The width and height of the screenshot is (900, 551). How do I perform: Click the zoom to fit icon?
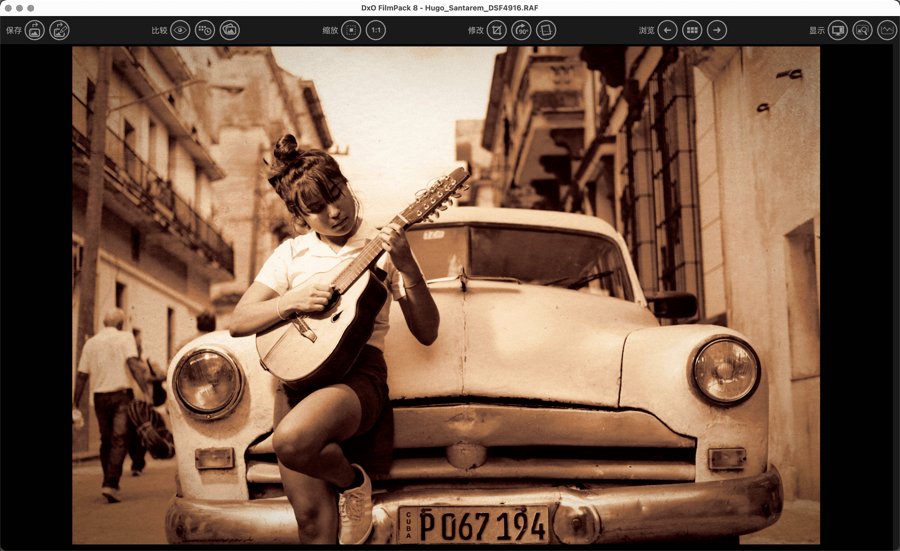tap(351, 31)
